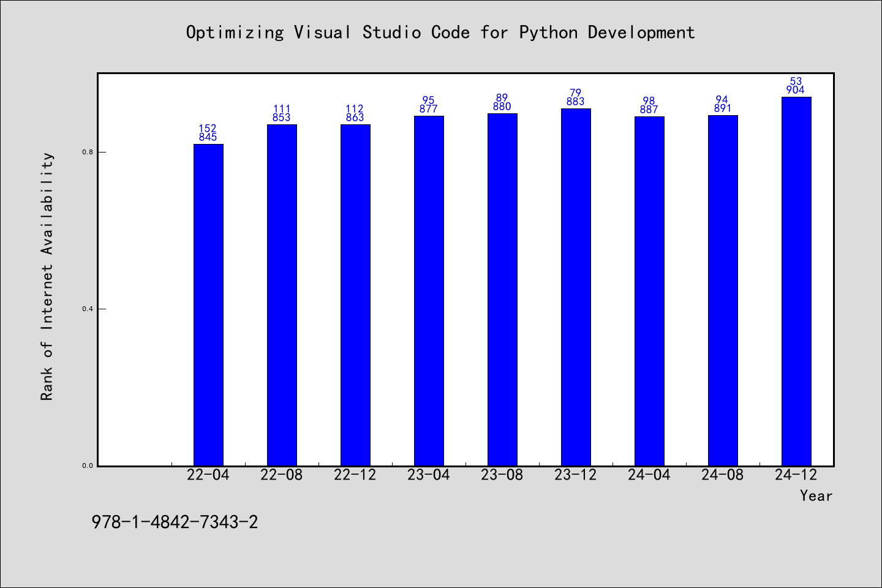This screenshot has width=882, height=588.
Task: Click the value '863' above the 22-12 bar
Action: pos(355,118)
